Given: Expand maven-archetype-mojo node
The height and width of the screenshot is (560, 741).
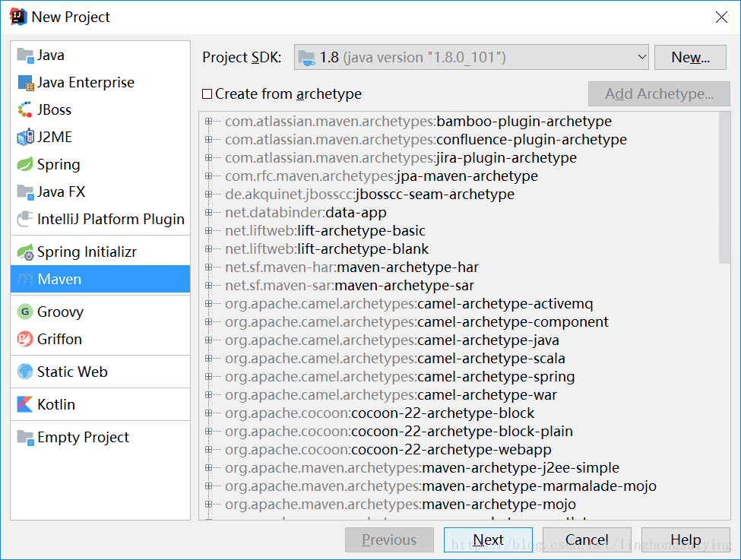Looking at the screenshot, I should pyautogui.click(x=208, y=505).
